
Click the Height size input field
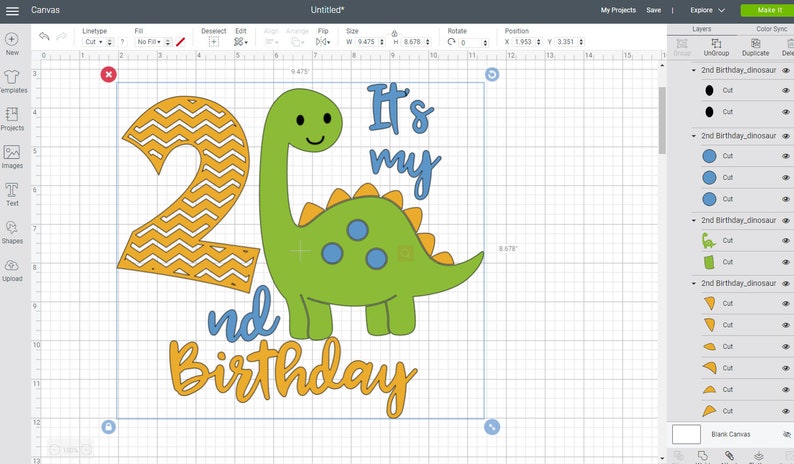(412, 42)
